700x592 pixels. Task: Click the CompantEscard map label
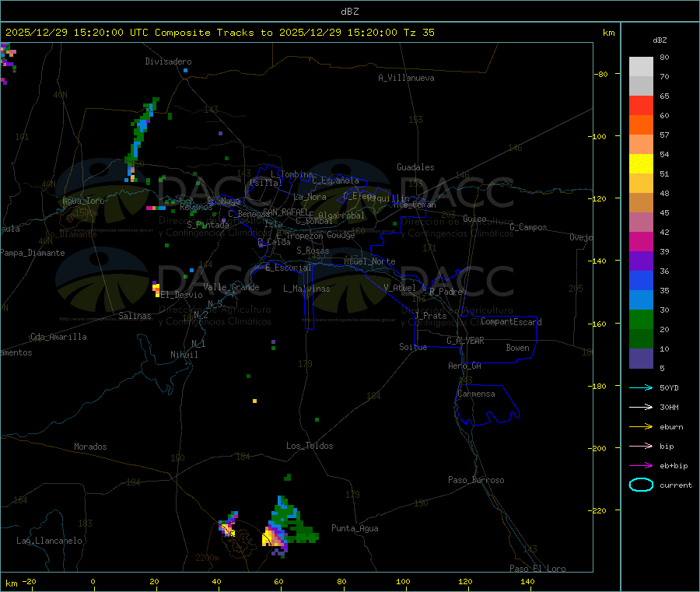point(511,322)
